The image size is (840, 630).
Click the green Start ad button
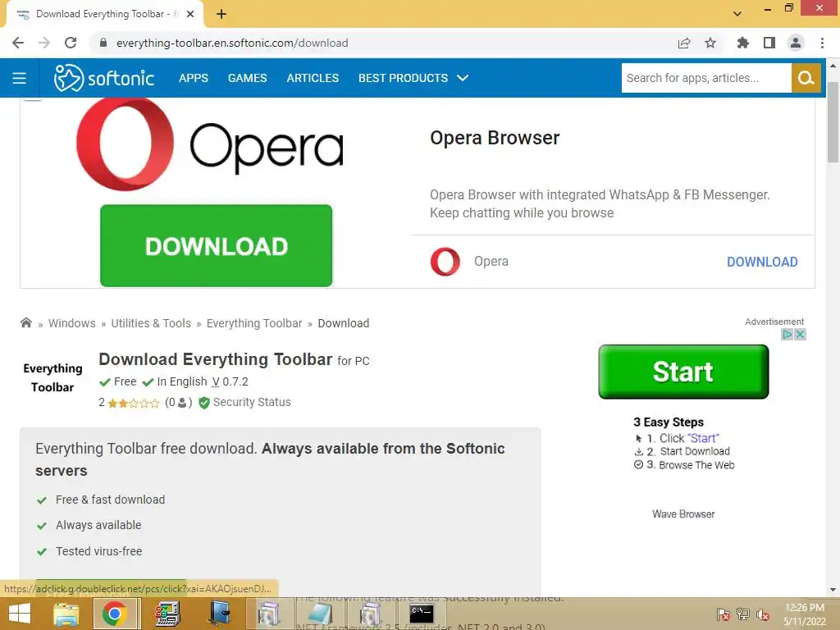coord(683,372)
